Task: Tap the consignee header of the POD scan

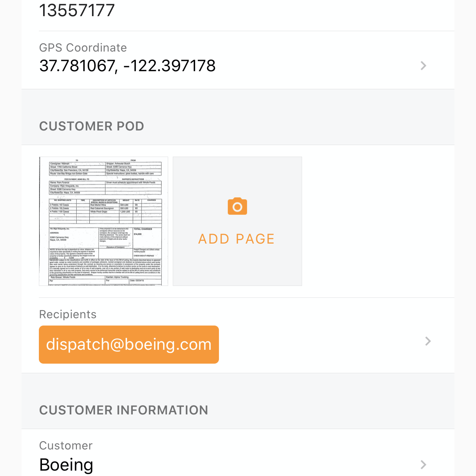Action: [77, 168]
